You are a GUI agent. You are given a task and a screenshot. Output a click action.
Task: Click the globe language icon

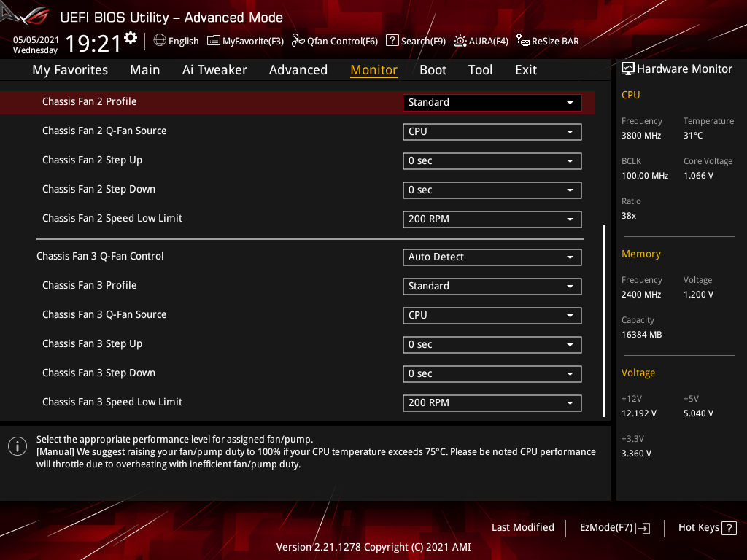pos(160,41)
